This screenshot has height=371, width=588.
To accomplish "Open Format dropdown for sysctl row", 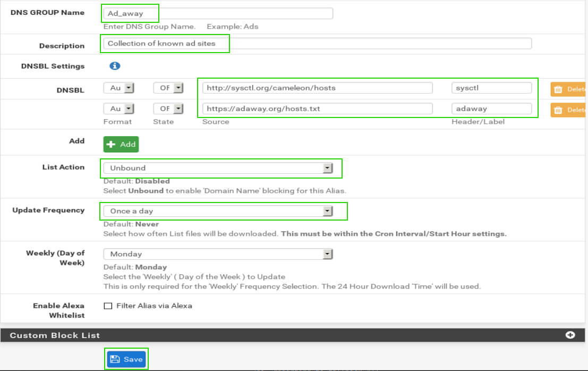I will pos(118,88).
